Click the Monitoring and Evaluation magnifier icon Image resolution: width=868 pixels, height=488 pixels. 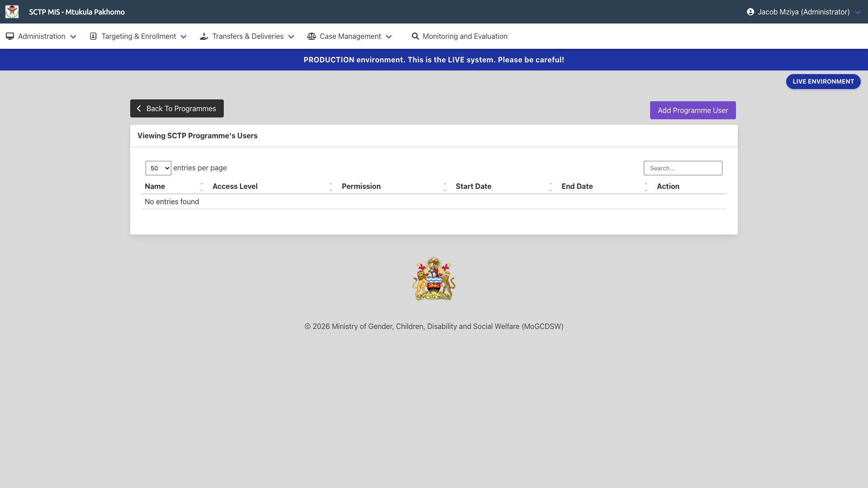point(415,36)
